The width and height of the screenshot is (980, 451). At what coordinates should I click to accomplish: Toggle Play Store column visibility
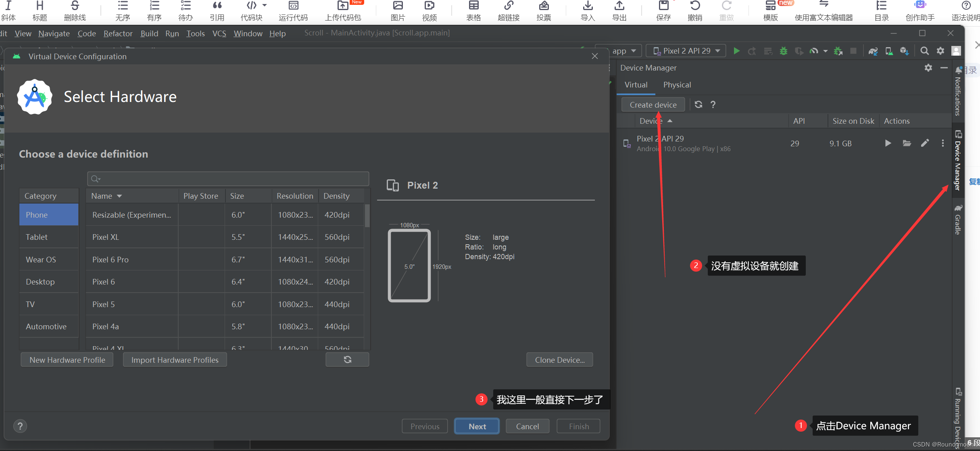tap(200, 196)
